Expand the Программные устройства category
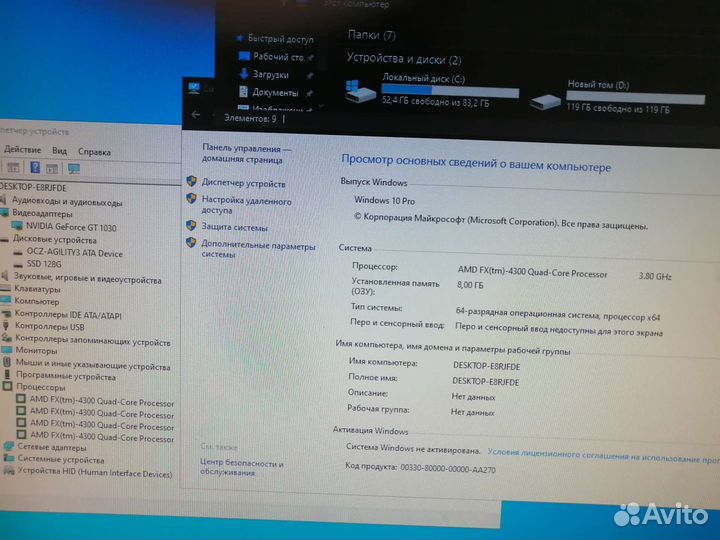The image size is (720, 540). click(66, 377)
